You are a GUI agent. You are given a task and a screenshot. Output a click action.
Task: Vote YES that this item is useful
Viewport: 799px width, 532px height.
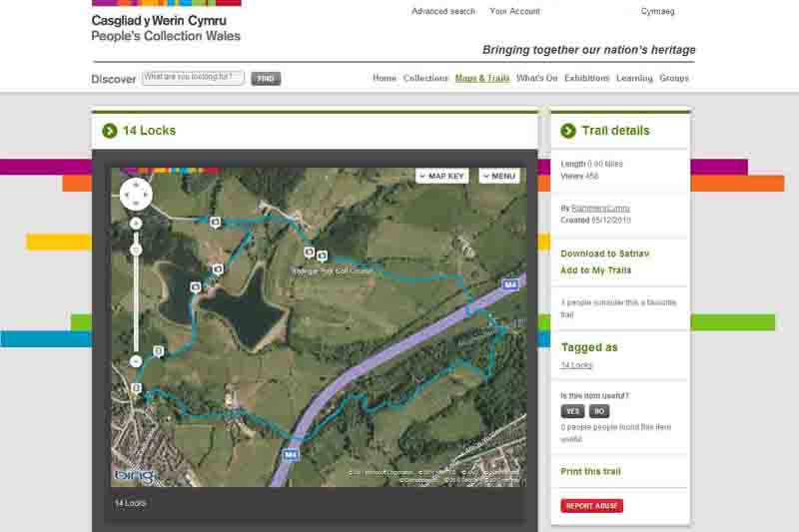pyautogui.click(x=572, y=411)
